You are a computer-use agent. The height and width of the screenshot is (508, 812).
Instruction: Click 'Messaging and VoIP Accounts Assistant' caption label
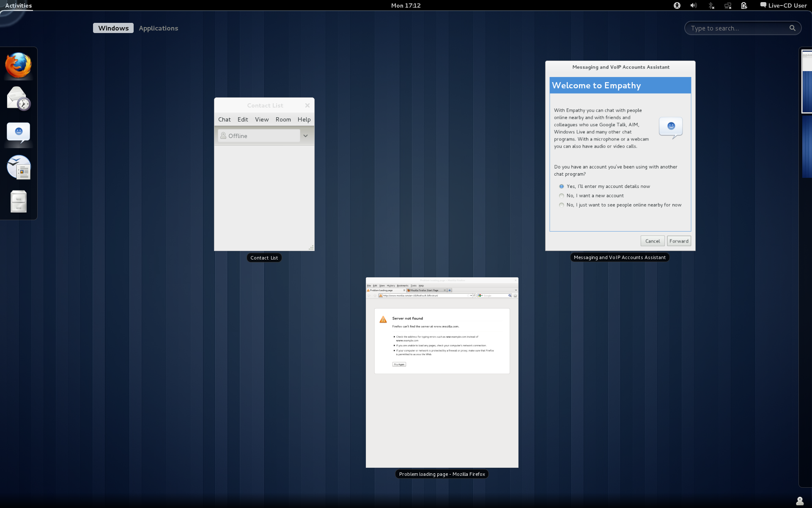coord(620,257)
